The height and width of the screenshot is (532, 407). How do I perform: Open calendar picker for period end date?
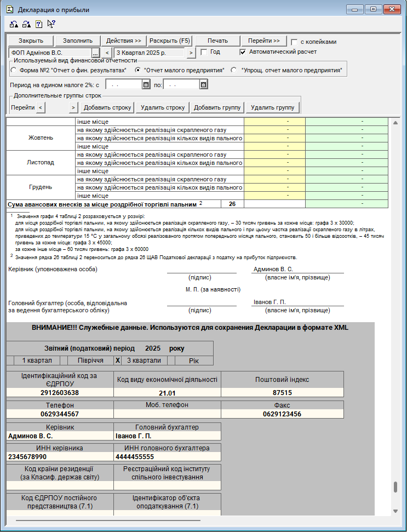coord(203,84)
